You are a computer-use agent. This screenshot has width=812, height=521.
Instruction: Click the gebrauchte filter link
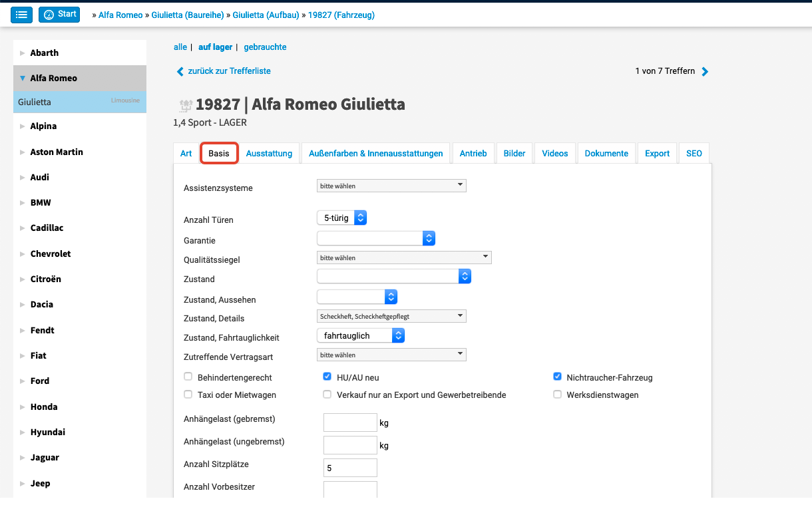pyautogui.click(x=265, y=47)
